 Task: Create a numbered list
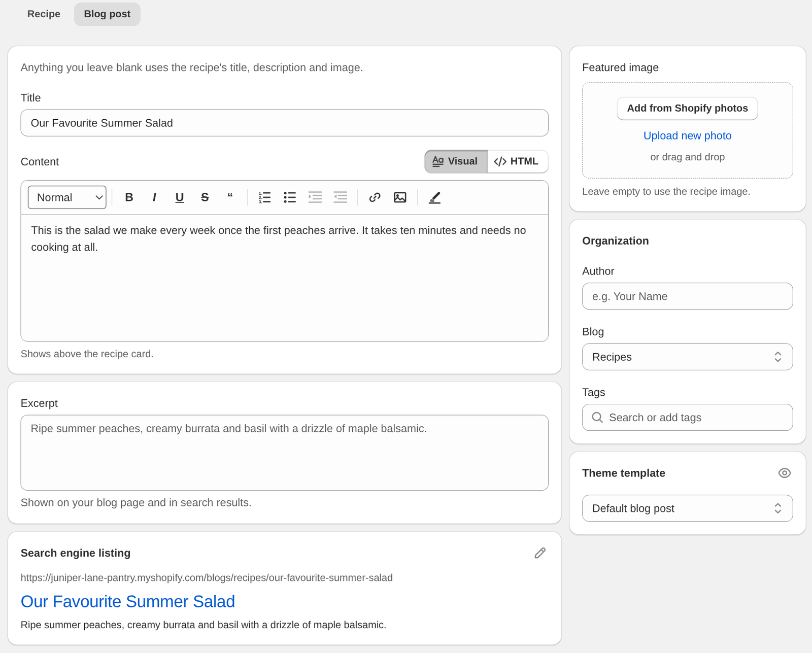pos(264,197)
